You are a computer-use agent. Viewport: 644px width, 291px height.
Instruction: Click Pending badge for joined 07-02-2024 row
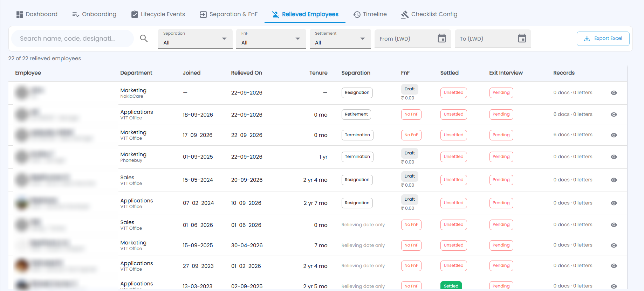(501, 203)
